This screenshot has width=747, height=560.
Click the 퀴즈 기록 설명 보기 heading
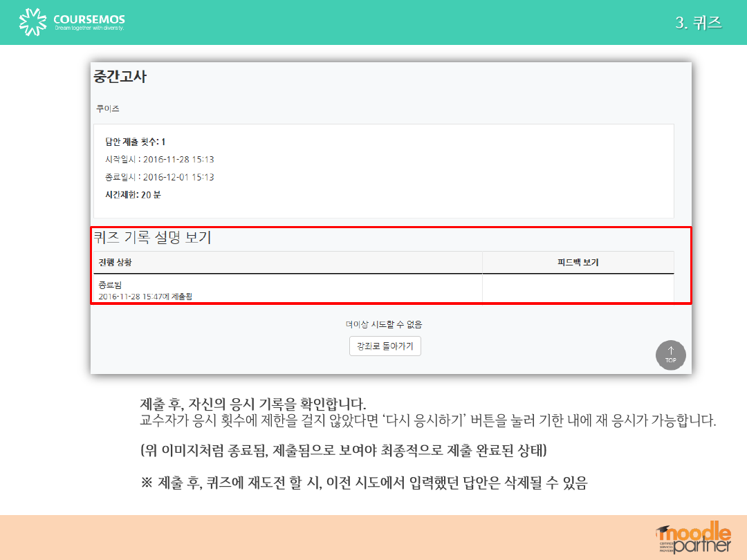153,238
